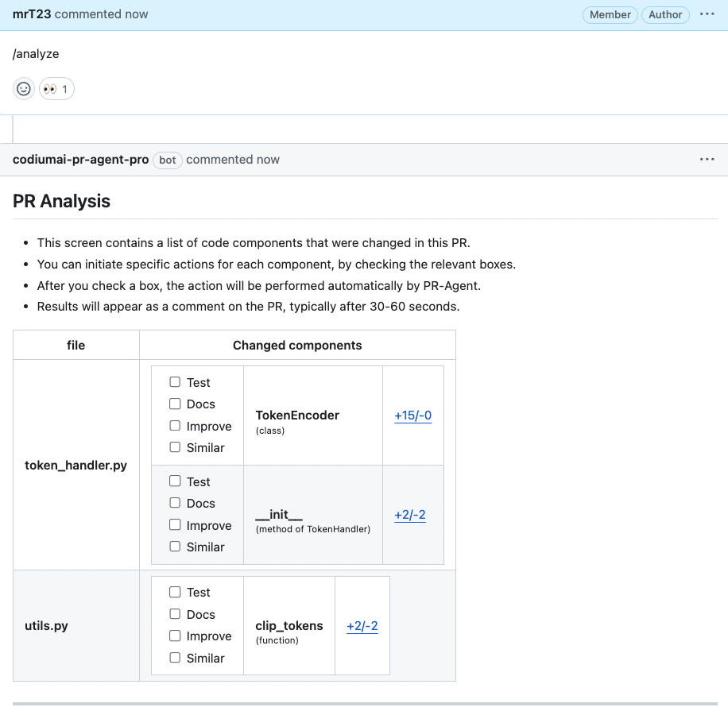Open options menu on mrT23's comment
The height and width of the screenshot is (715, 728).
click(x=707, y=14)
